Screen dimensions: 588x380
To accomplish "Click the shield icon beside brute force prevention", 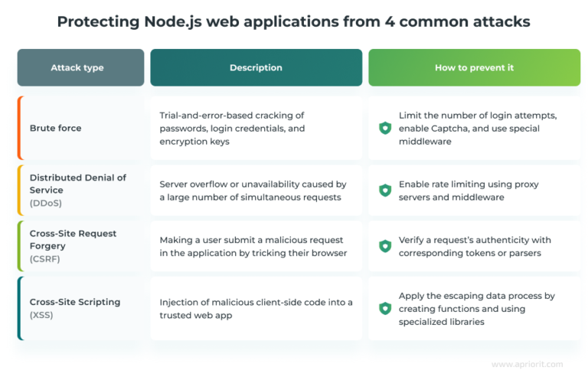I will point(385,128).
